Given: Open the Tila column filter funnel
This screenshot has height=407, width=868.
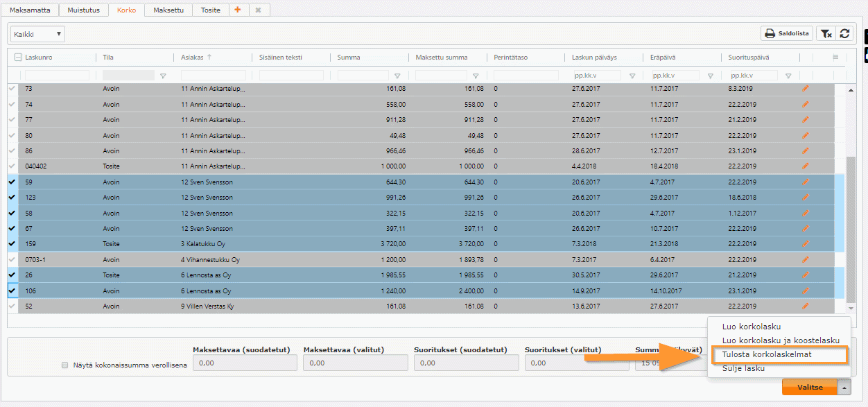Looking at the screenshot, I should 163,76.
